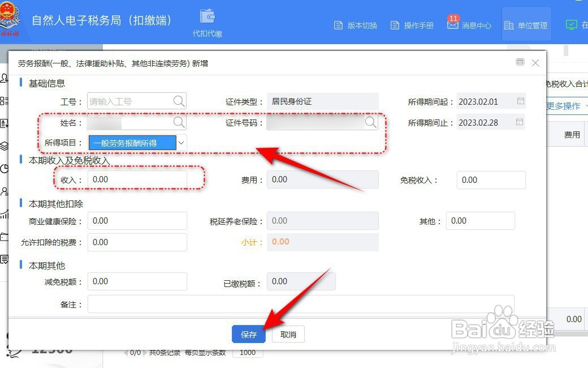
Task: Select 版本切换 in the top menu
Action: pyautogui.click(x=355, y=25)
